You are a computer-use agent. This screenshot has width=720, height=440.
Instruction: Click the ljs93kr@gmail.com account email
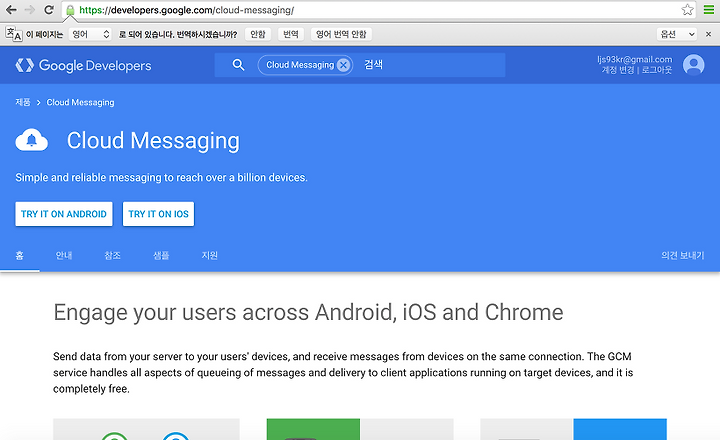pyautogui.click(x=634, y=59)
